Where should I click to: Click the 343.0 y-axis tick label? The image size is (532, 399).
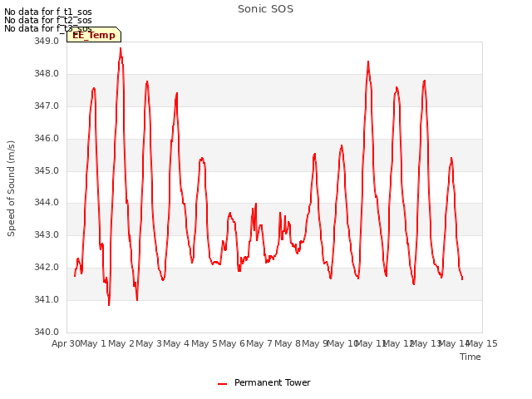pos(47,234)
